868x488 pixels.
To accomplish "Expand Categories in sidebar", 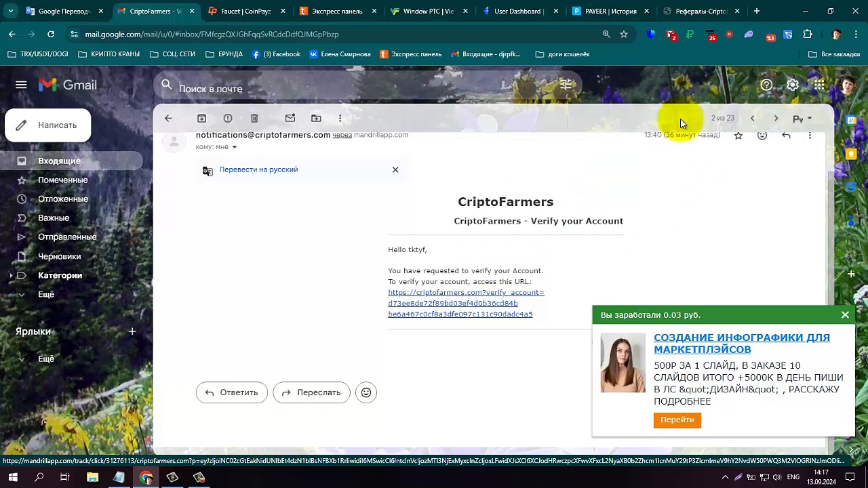I will [11, 275].
